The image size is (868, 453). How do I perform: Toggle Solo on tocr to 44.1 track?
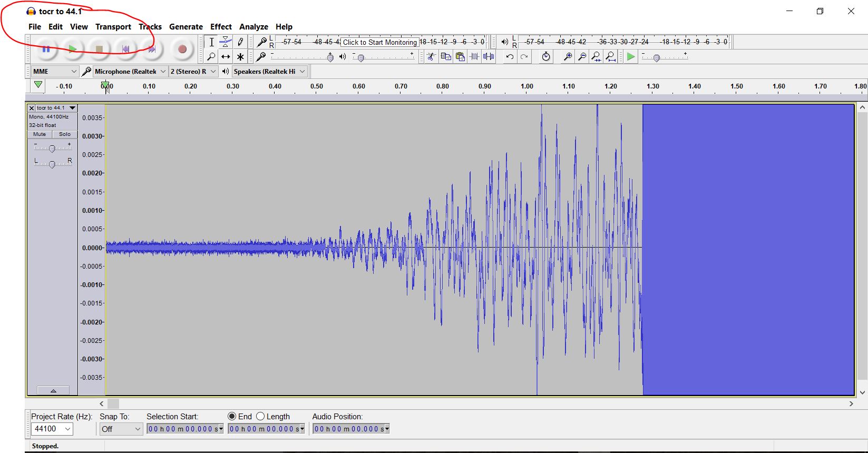[x=65, y=134]
